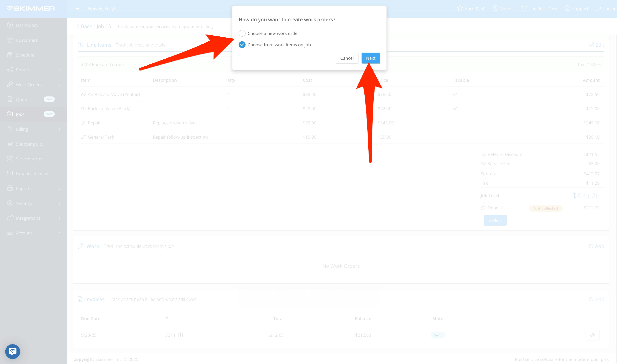
Task: Cancel the work order dialog
Action: coord(347,58)
